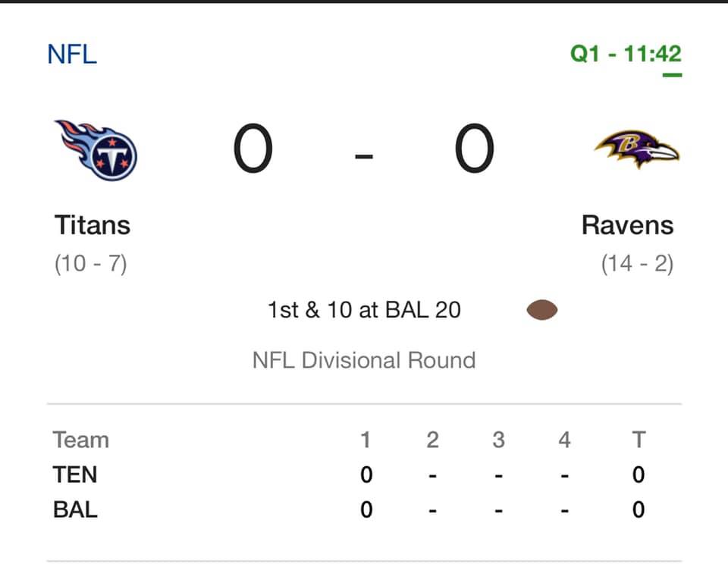The height and width of the screenshot is (564, 728).
Task: Click the Tennessee Titans logo
Action: 97,149
